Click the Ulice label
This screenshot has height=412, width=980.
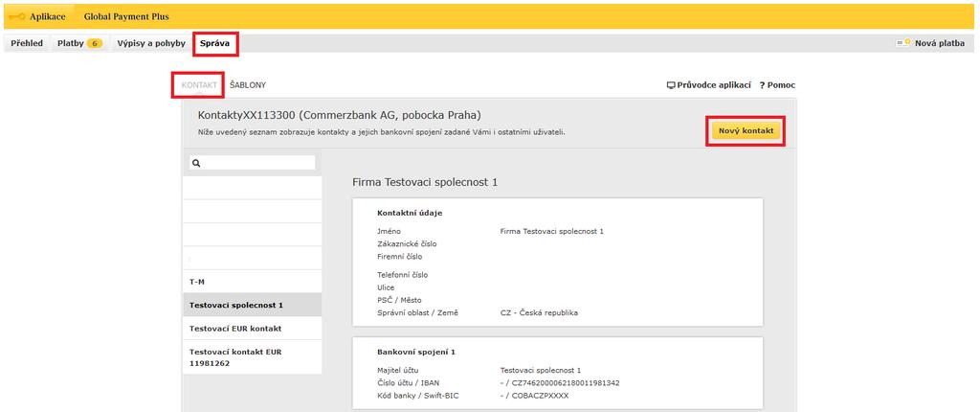386,287
